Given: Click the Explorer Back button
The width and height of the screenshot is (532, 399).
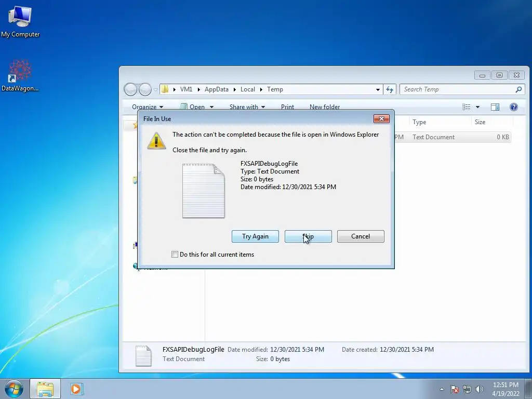Looking at the screenshot, I should point(130,89).
